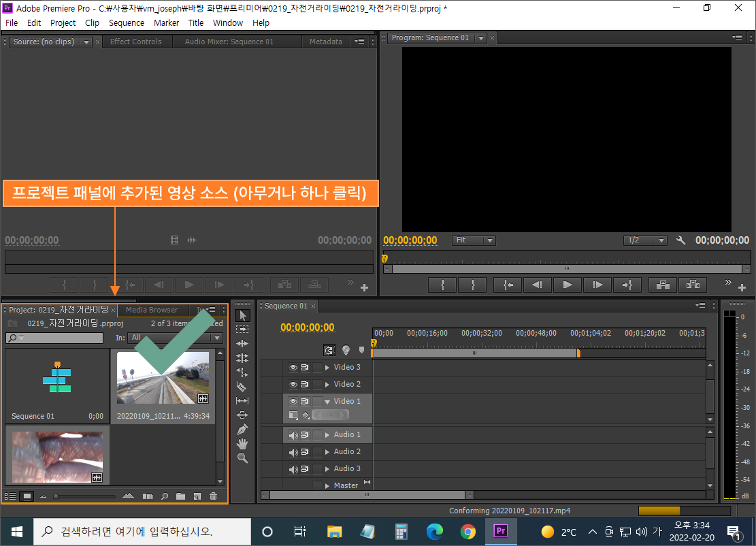The width and height of the screenshot is (756, 546).
Task: Switch to the Effect Controls tab
Action: [136, 42]
